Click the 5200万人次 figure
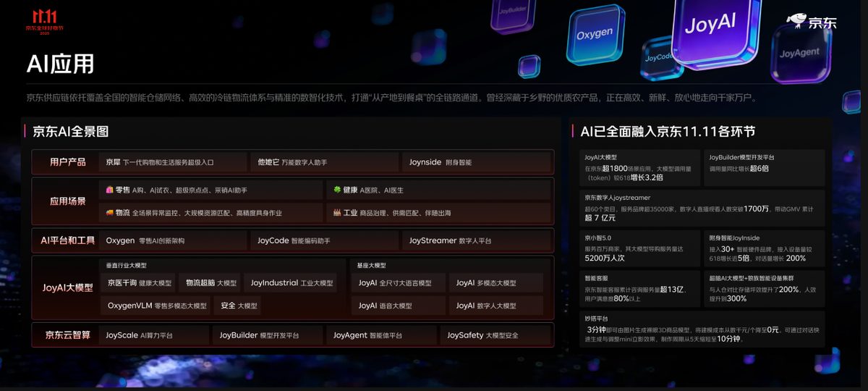 pyautogui.click(x=605, y=258)
